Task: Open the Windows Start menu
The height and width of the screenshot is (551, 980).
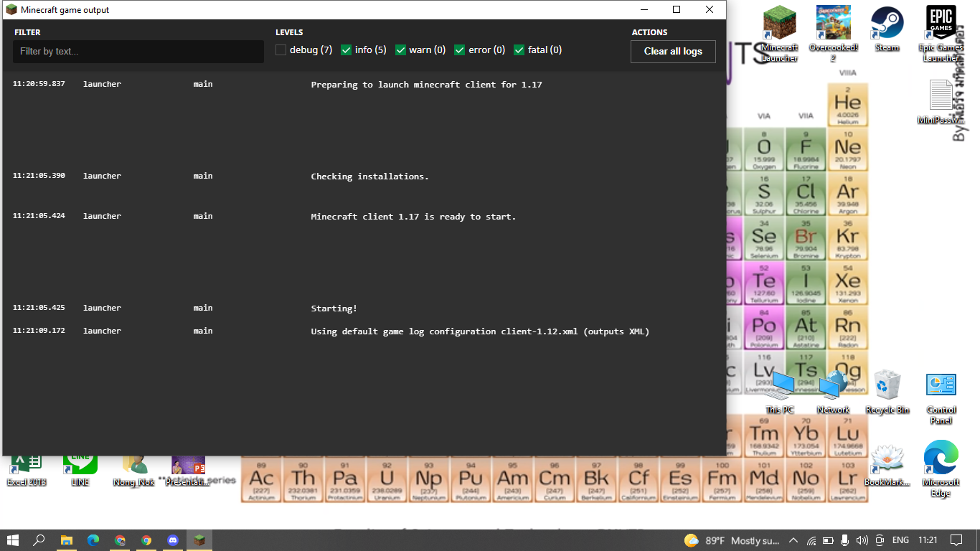Action: pyautogui.click(x=12, y=540)
